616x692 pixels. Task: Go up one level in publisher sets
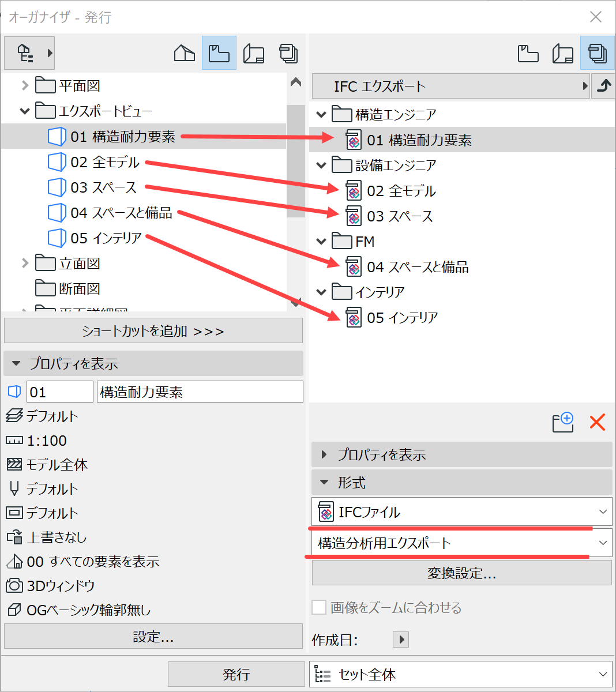tap(603, 86)
